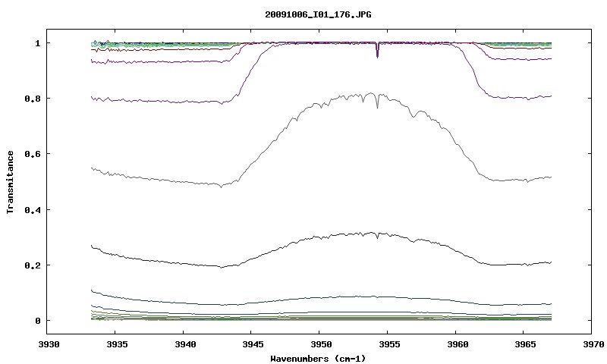Click the x-axis tick label 3940
The image size is (607, 364).
coord(185,344)
